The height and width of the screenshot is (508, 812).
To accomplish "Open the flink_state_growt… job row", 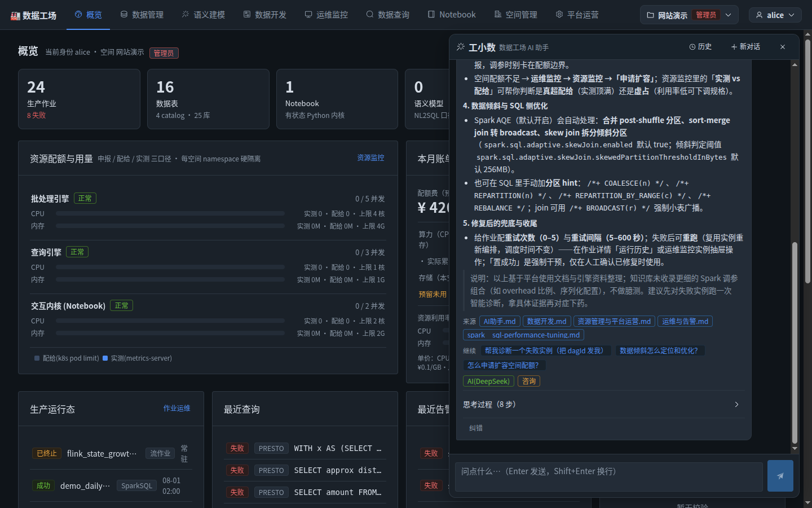I will [x=111, y=453].
